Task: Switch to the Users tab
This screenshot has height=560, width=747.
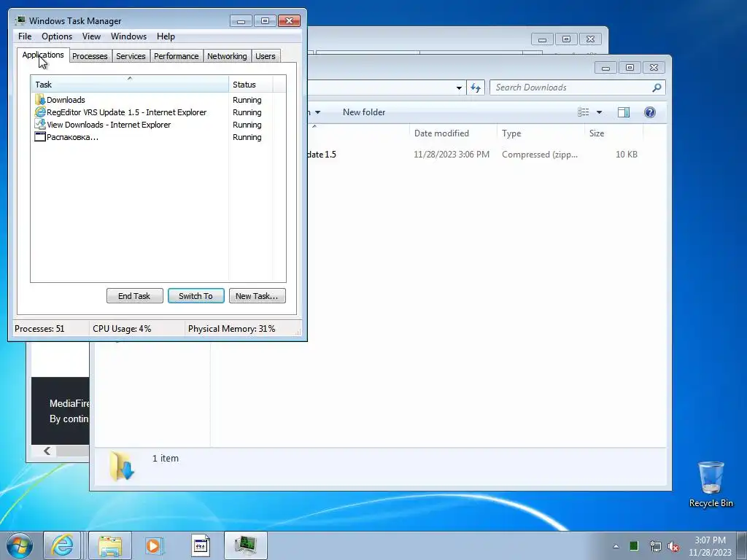Action: coord(266,56)
